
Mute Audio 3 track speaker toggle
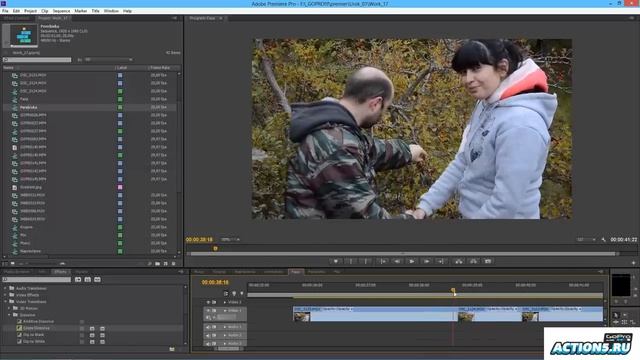coord(208,344)
